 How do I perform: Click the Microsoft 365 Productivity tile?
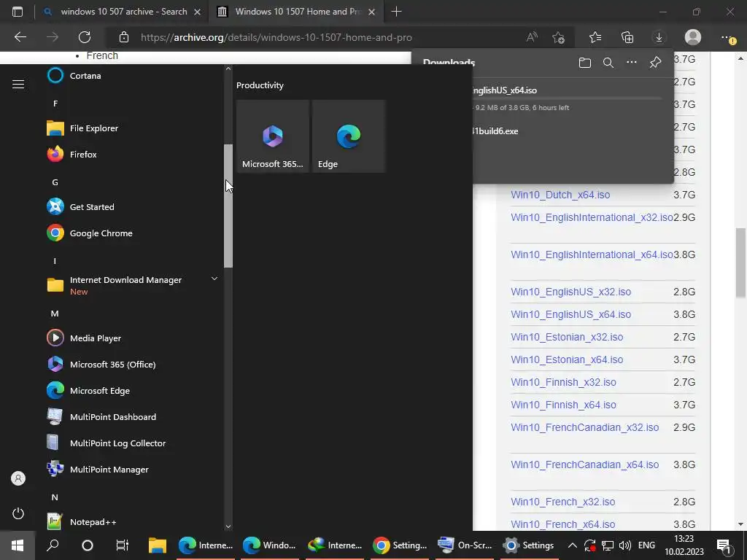tap(273, 136)
